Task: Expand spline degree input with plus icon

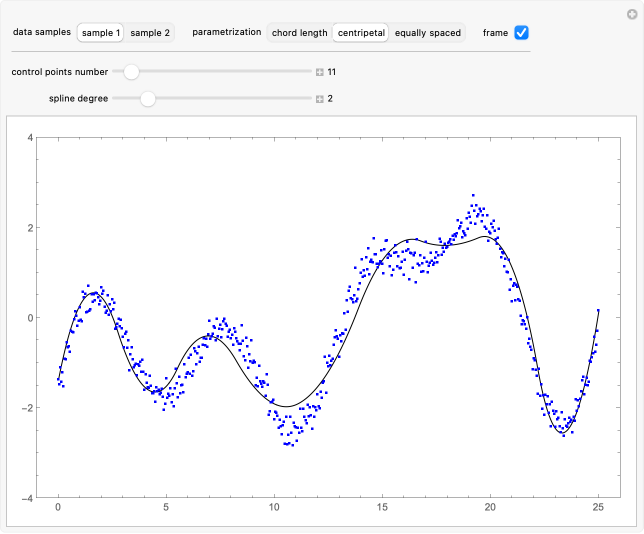Action: point(320,99)
